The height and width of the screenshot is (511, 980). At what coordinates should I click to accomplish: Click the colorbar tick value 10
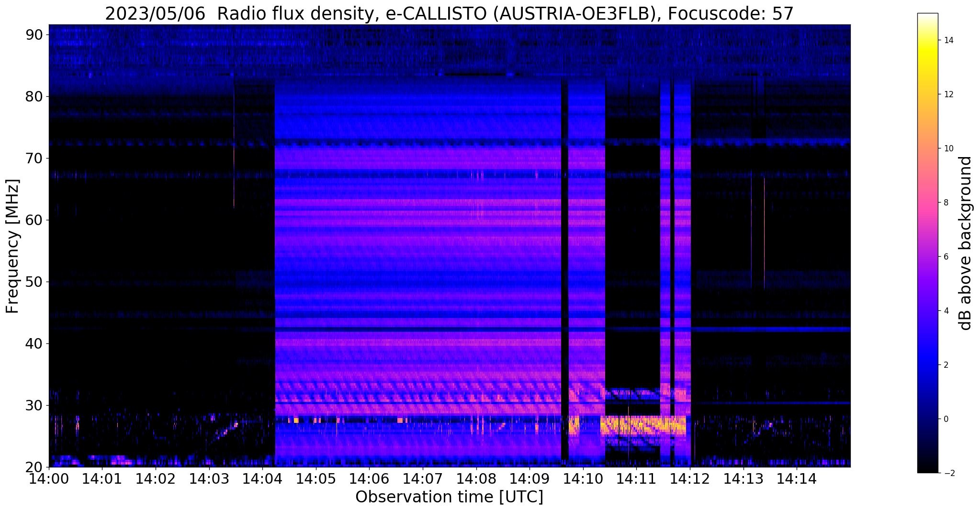pos(947,148)
